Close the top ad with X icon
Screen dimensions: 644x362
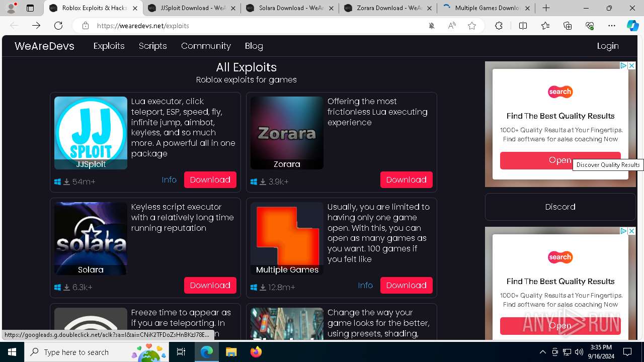click(x=632, y=65)
